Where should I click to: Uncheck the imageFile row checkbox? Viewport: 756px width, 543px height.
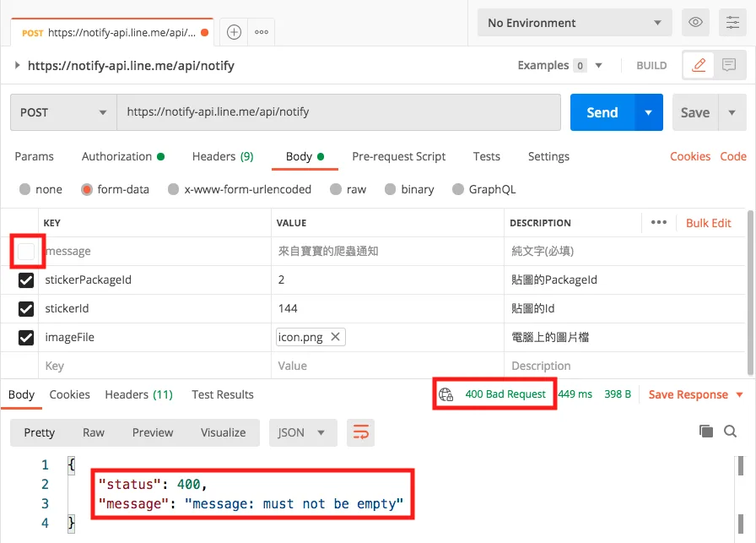pyautogui.click(x=26, y=338)
